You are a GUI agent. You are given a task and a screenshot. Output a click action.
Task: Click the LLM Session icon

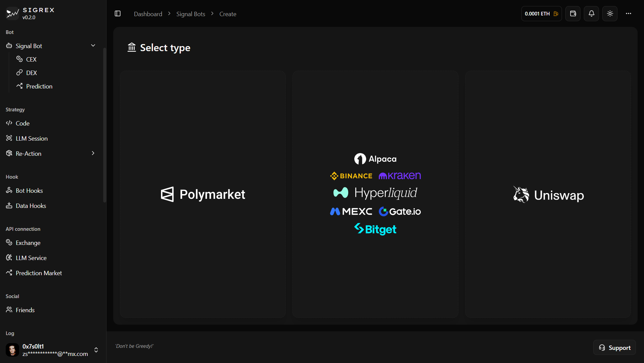(x=9, y=138)
